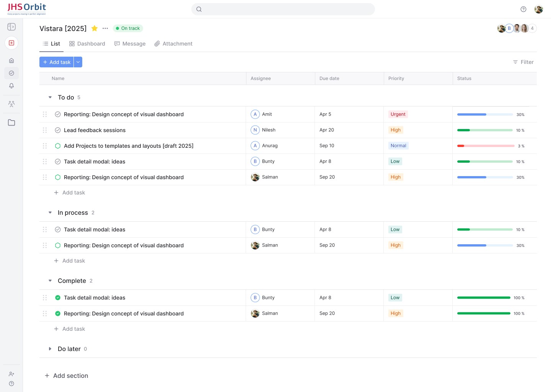The height and width of the screenshot is (392, 551).
Task: Open the tasks checkmark icon in sidebar
Action: point(11,73)
